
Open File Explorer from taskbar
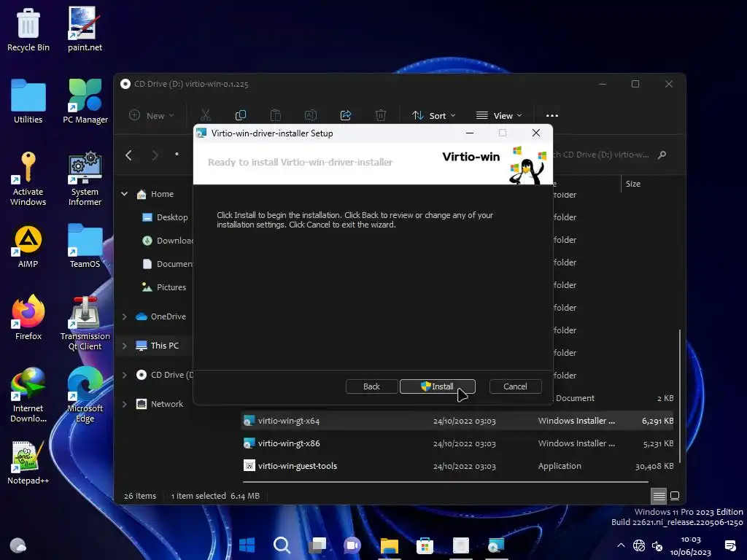tap(389, 545)
